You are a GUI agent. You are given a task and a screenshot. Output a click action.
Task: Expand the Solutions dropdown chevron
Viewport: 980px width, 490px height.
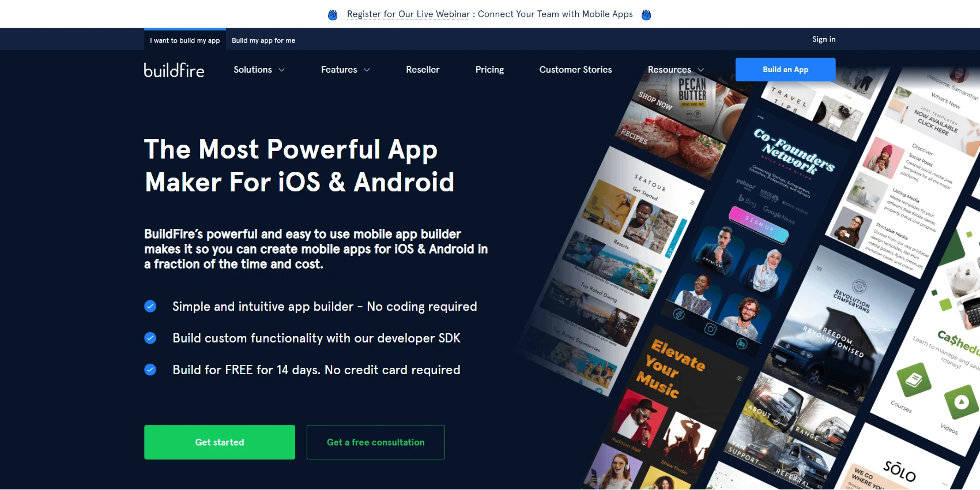click(x=282, y=70)
